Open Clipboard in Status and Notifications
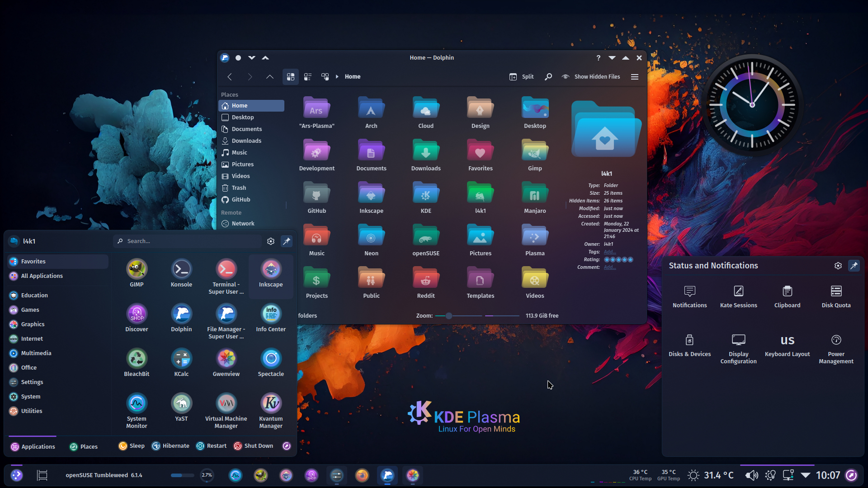This screenshot has width=868, height=488. [x=787, y=296]
